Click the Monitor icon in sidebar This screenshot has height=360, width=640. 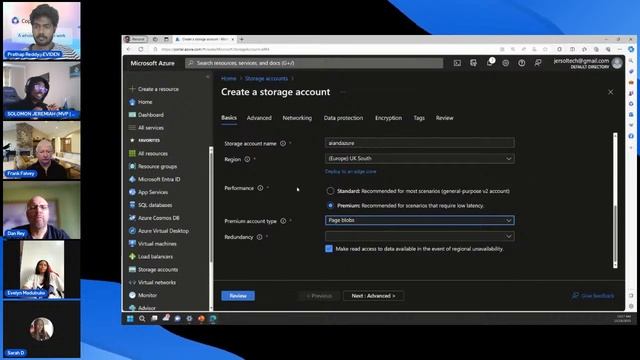click(x=132, y=295)
